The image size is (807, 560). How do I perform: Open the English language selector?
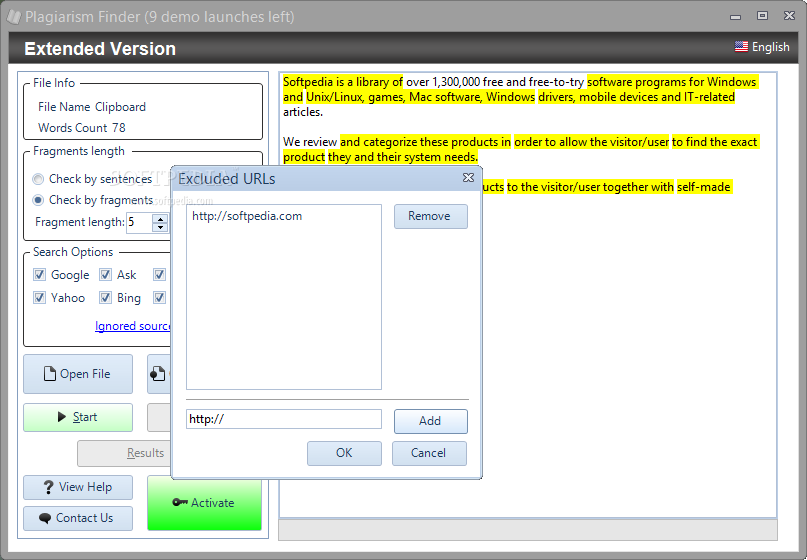pos(762,47)
